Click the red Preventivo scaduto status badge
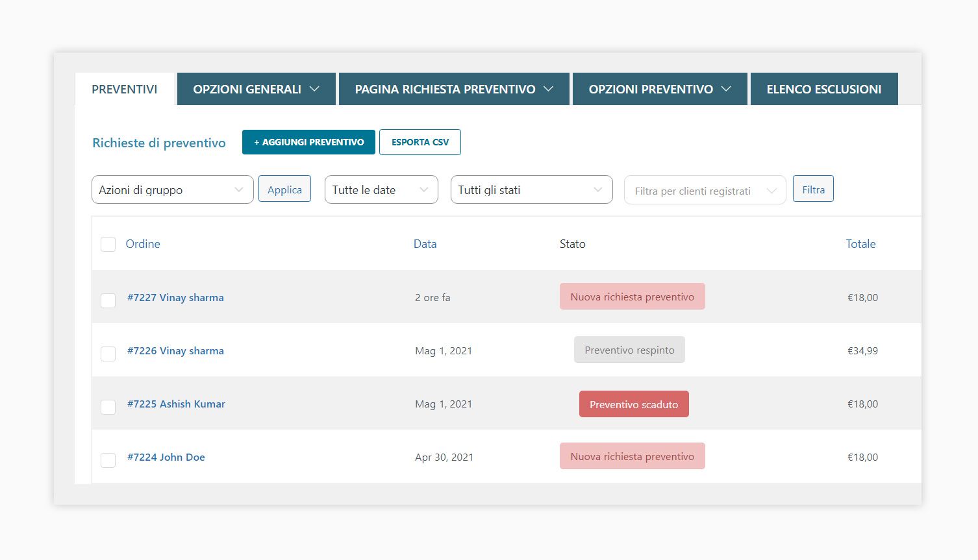This screenshot has height=560, width=978. point(633,404)
